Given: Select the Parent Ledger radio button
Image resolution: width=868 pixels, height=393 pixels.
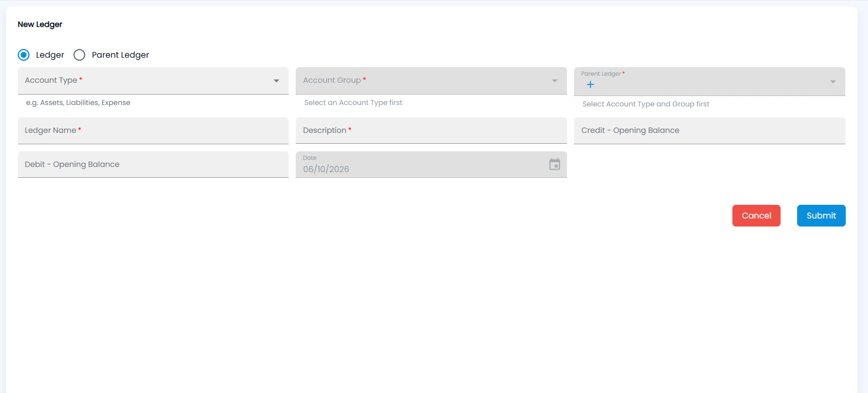Looking at the screenshot, I should pos(79,55).
